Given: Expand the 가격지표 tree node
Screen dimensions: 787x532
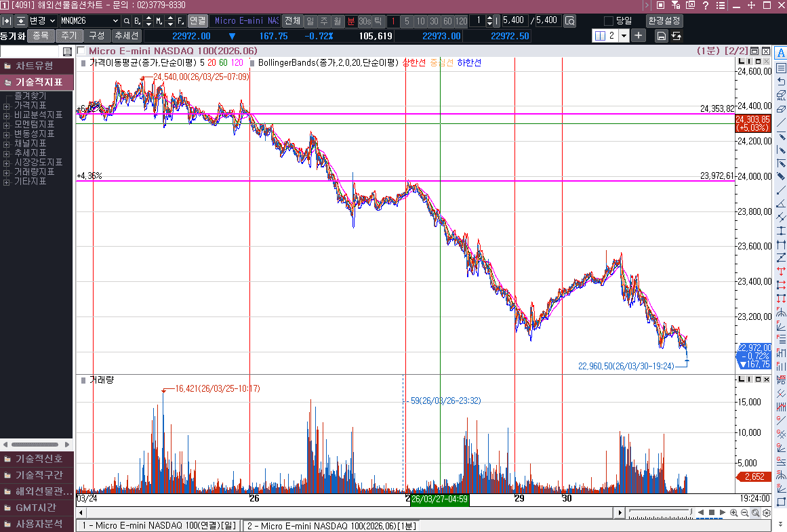Looking at the screenshot, I should [x=6, y=106].
